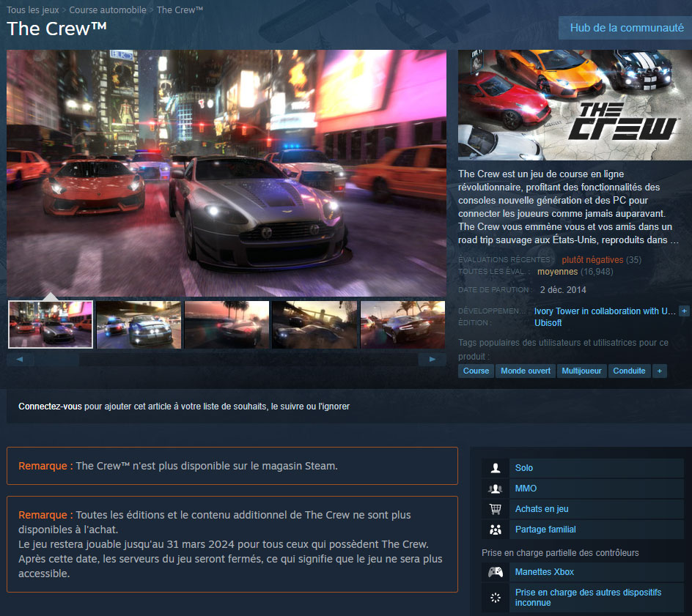The width and height of the screenshot is (692, 616).
Task: Select the Monde ouvert tag
Action: (525, 371)
